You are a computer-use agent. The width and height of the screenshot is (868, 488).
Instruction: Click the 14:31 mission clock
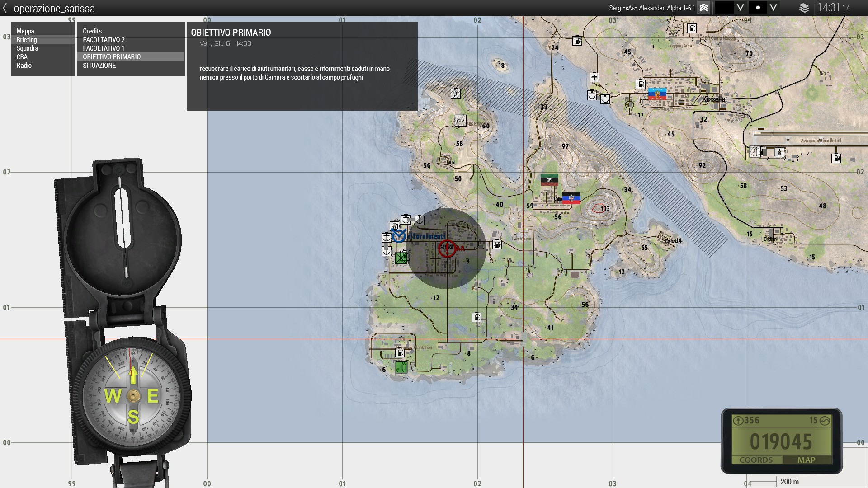pyautogui.click(x=834, y=8)
